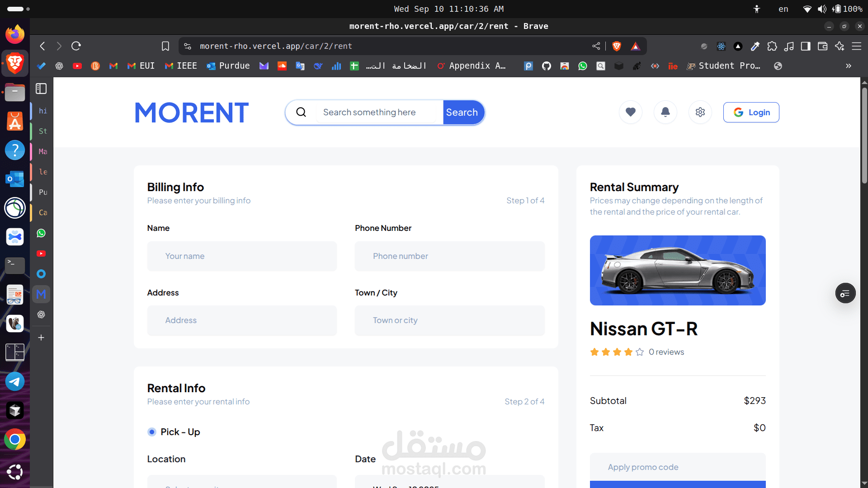868x488 pixels.
Task: Toggle the Brave sidebar panel
Action: pos(806,46)
